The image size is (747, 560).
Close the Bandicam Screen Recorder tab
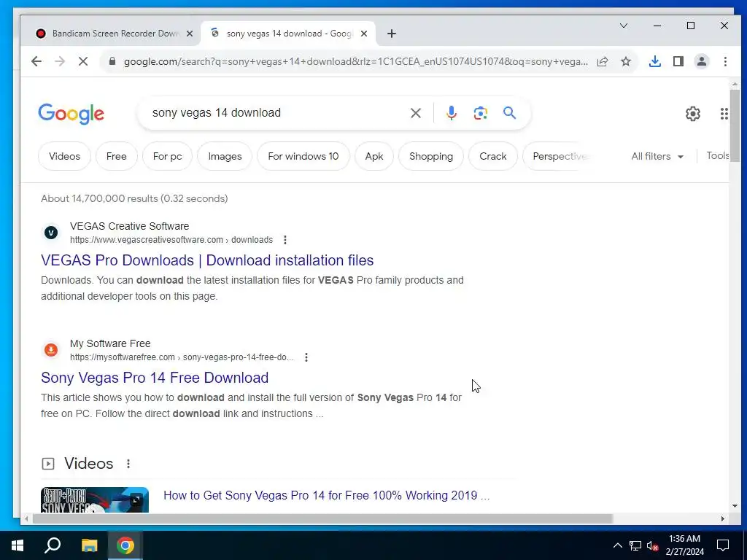coord(190,34)
